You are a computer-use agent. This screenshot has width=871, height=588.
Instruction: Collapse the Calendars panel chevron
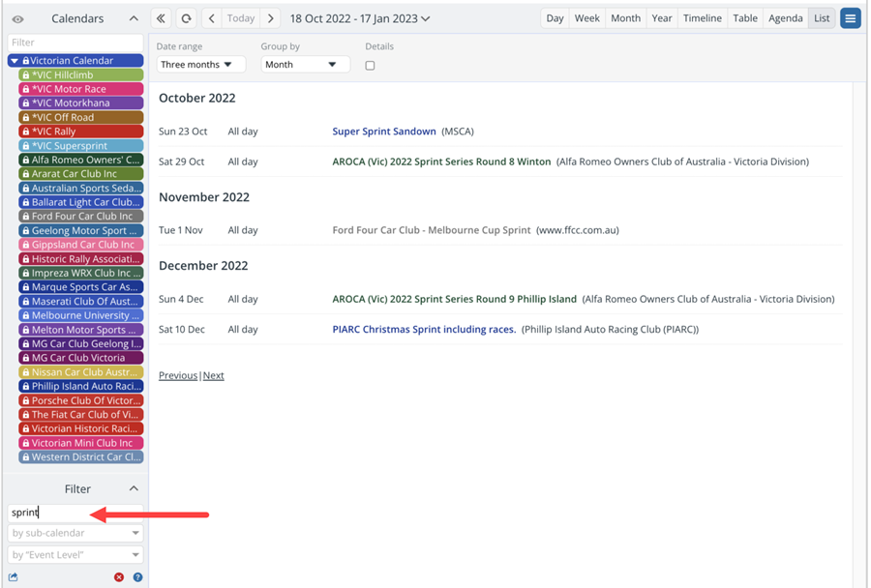[134, 18]
